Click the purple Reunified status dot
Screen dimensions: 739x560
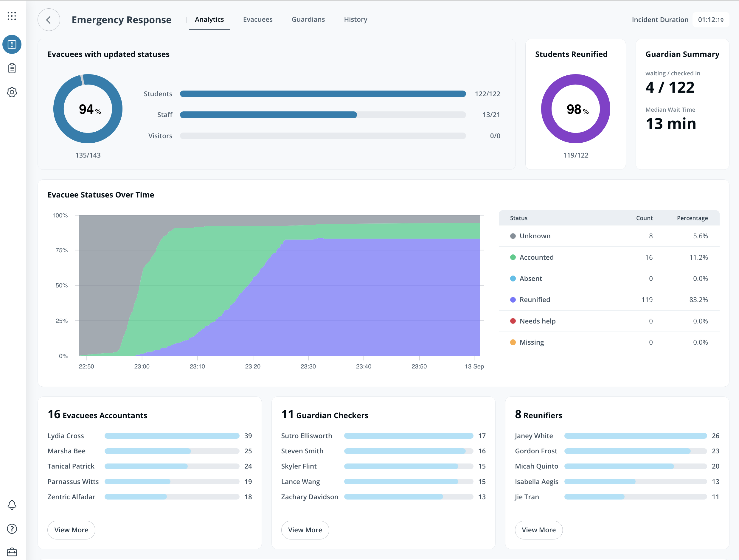513,300
